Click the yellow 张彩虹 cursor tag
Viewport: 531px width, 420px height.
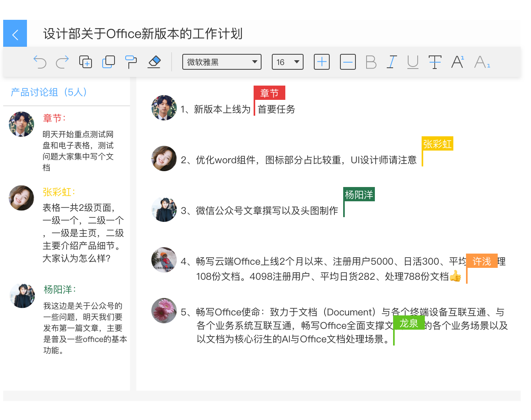coord(437,143)
